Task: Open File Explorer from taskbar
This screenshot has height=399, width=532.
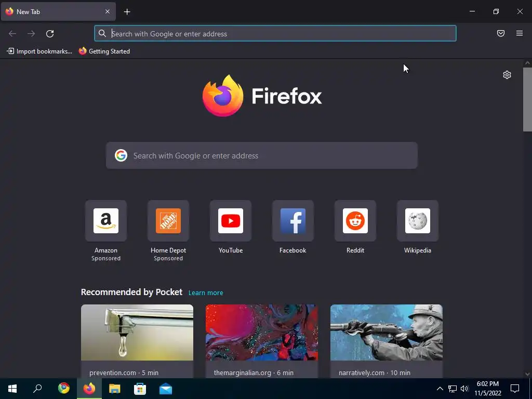Action: point(115,389)
